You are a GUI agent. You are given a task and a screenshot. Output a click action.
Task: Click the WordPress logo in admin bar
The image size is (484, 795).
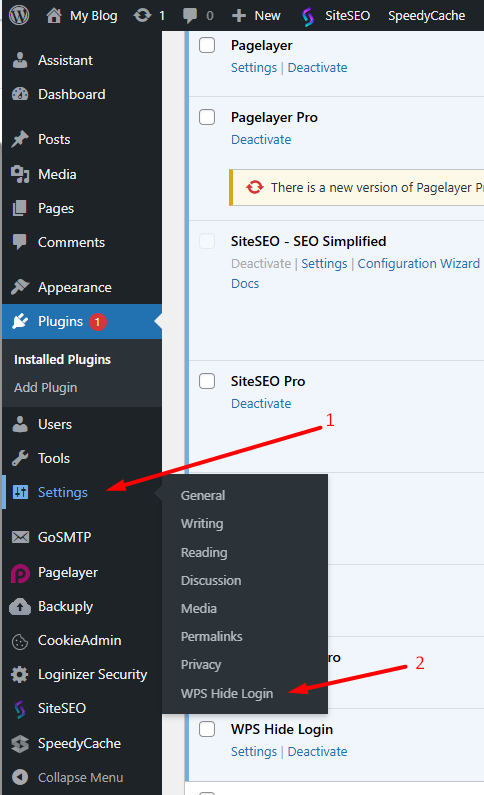pyautogui.click(x=19, y=16)
